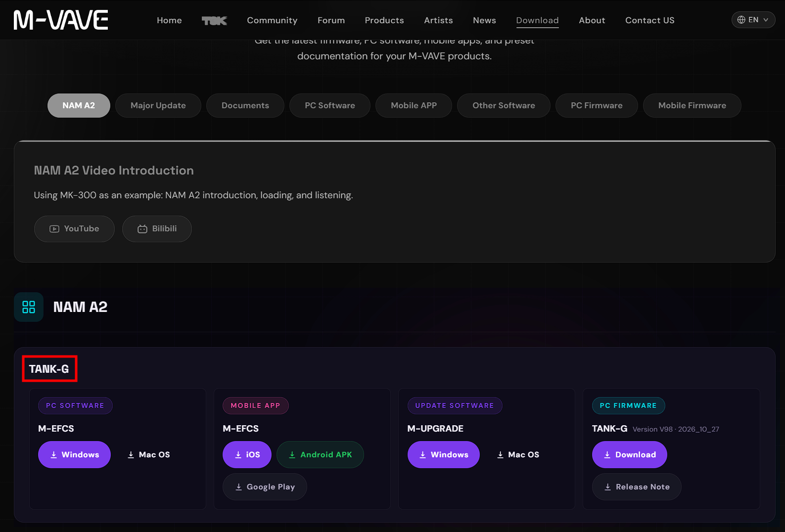Screen dimensions: 785x532
Task: Click the TANK-G card title
Action: pyautogui.click(x=49, y=369)
